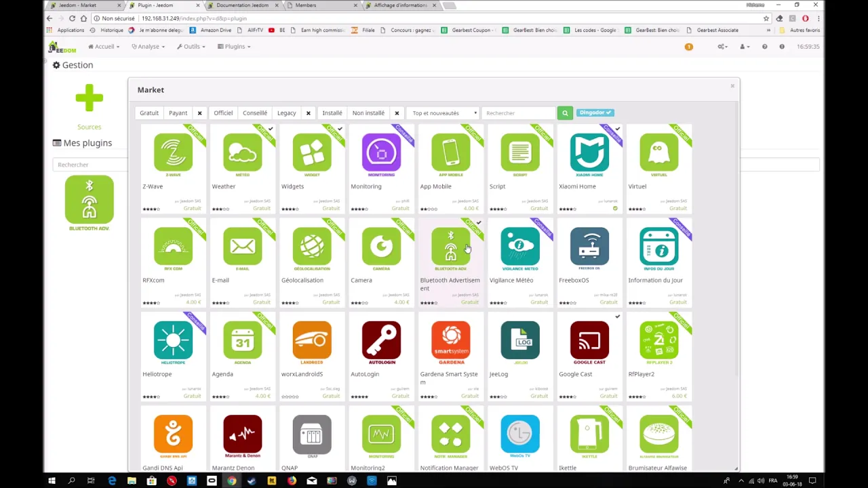Image resolution: width=868 pixels, height=488 pixels.
Task: Select the Widgets plugin icon
Action: click(312, 154)
